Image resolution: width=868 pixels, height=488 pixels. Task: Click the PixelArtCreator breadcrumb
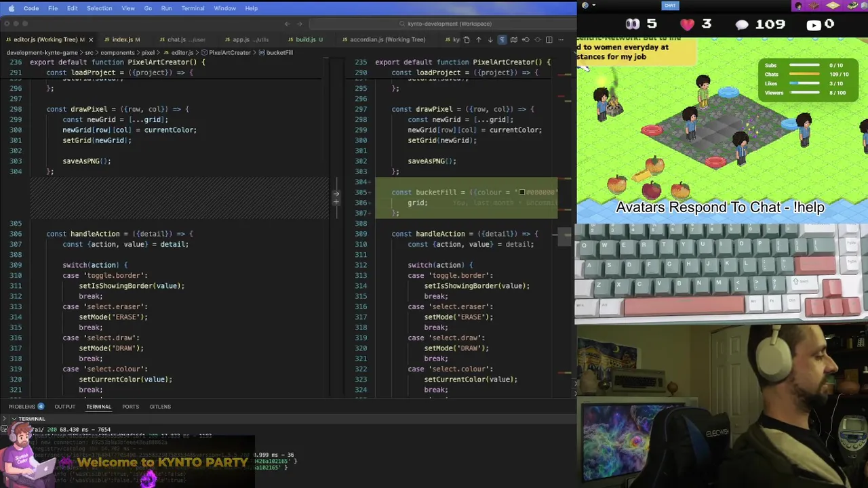[230, 52]
